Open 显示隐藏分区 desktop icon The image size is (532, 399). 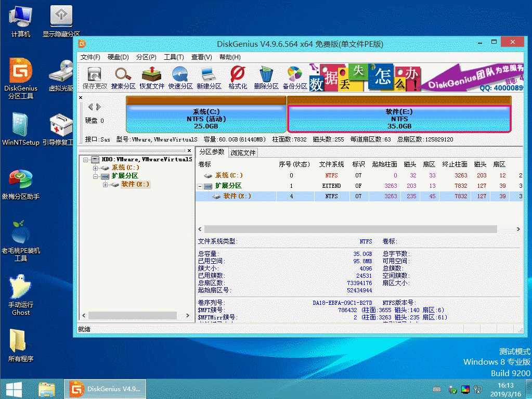61,21
